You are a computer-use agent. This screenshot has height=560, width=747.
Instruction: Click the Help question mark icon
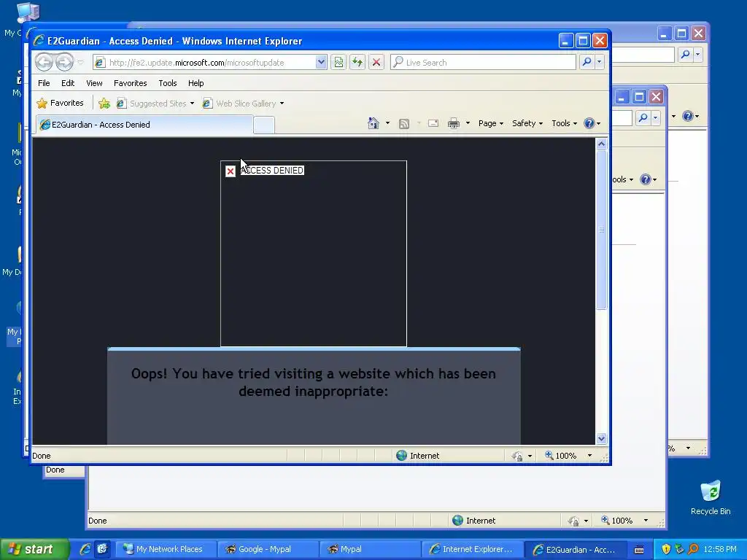589,123
